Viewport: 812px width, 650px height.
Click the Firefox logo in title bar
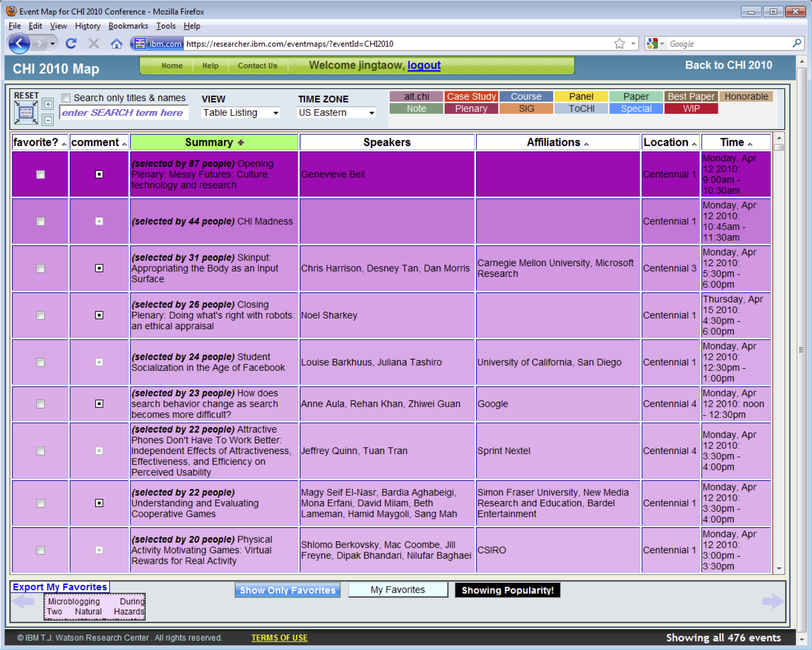(11, 11)
